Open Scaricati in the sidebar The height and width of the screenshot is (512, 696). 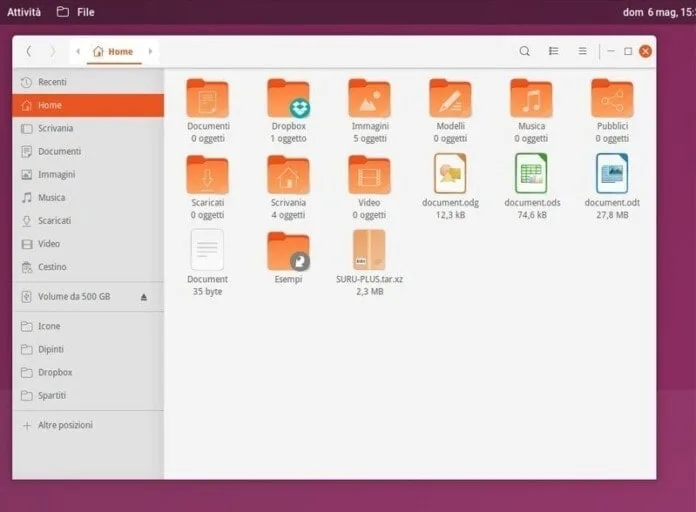(x=52, y=220)
